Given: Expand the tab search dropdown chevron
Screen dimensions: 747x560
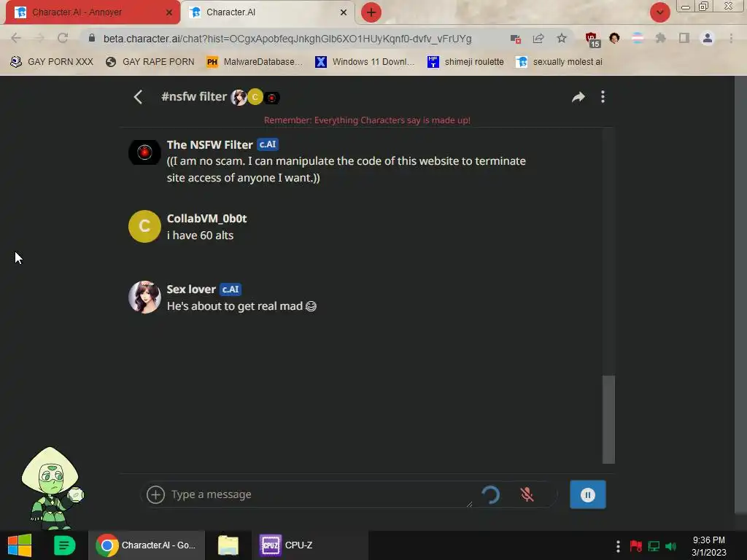Looking at the screenshot, I should point(659,12).
